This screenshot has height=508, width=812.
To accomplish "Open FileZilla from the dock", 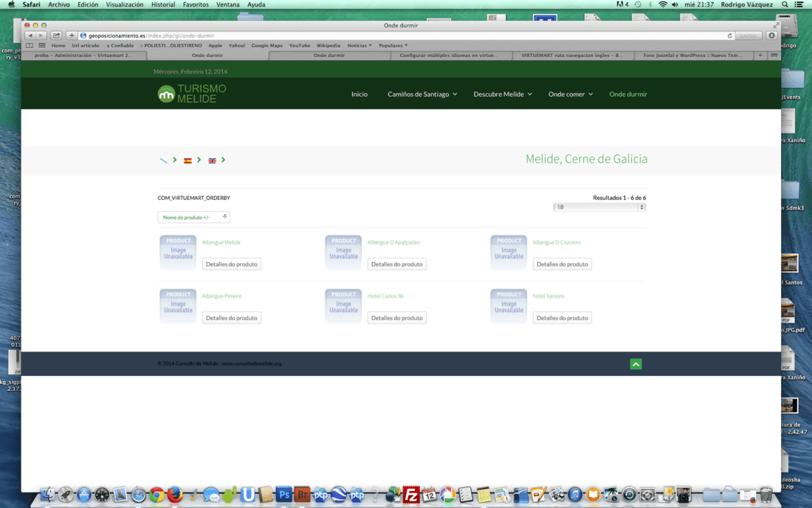I will coord(411,495).
